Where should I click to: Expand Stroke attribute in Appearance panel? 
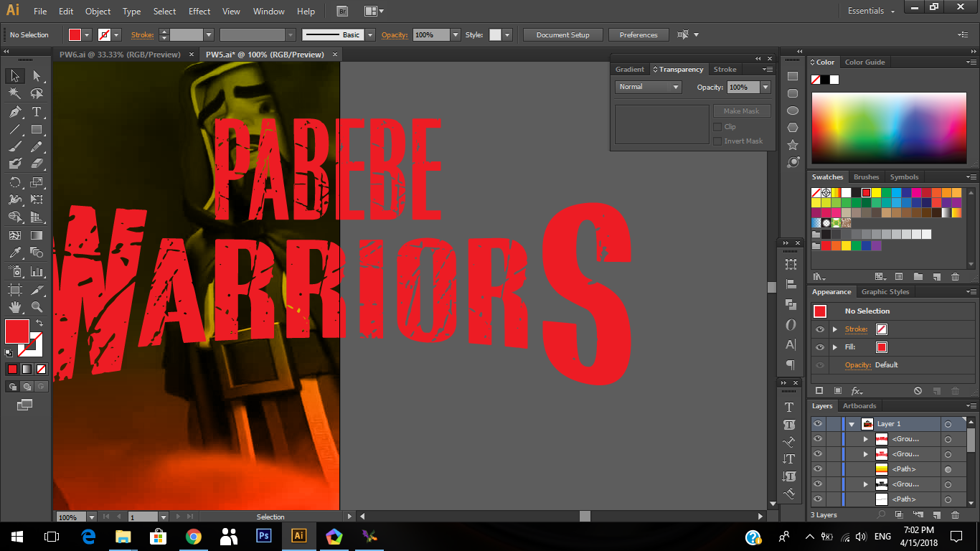pyautogui.click(x=834, y=329)
